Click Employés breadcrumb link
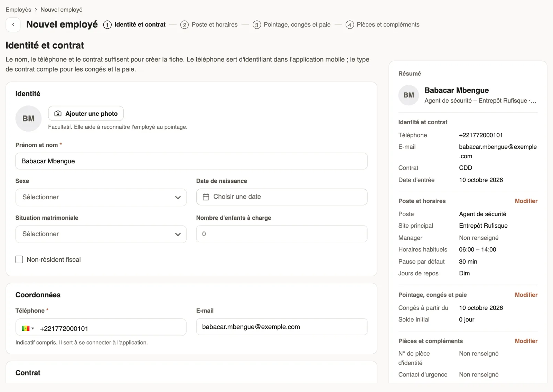The height and width of the screenshot is (392, 553). [x=18, y=10]
